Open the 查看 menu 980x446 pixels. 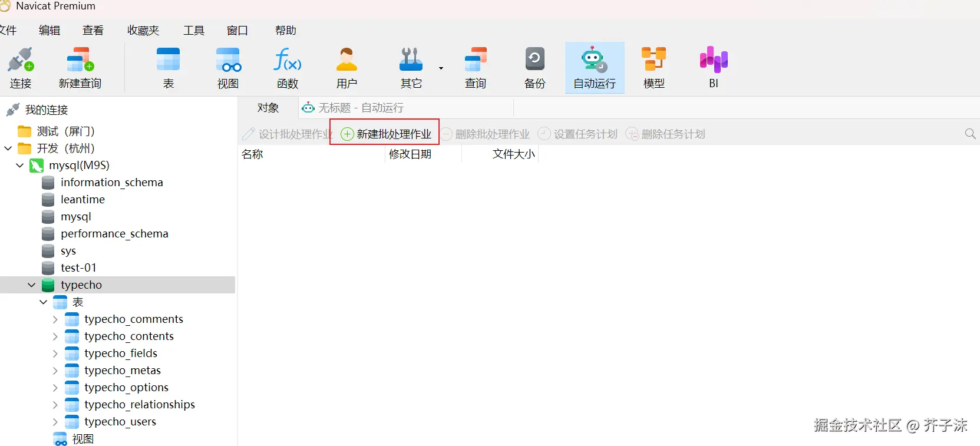(x=93, y=30)
